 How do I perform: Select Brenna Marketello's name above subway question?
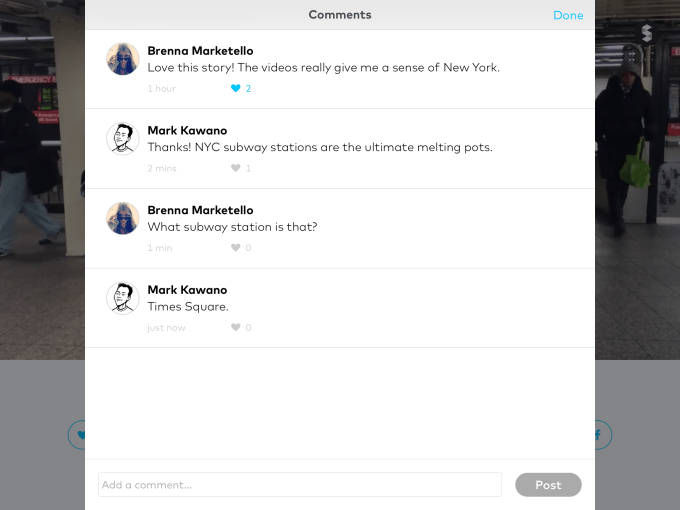200,210
